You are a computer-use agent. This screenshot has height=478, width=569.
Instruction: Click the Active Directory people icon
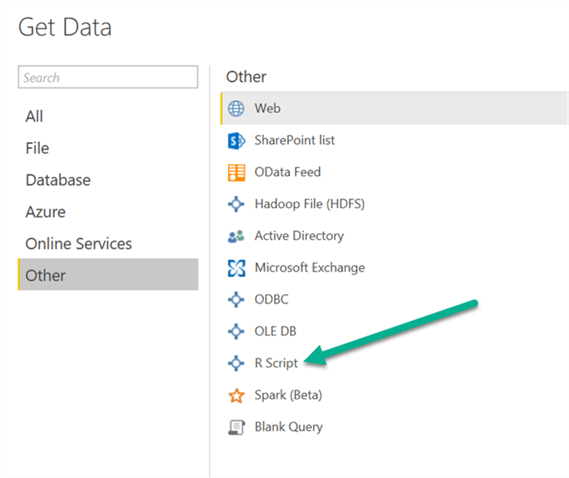(236, 236)
